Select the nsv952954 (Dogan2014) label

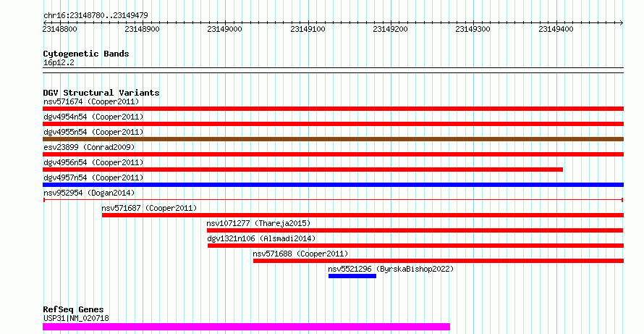(89, 193)
